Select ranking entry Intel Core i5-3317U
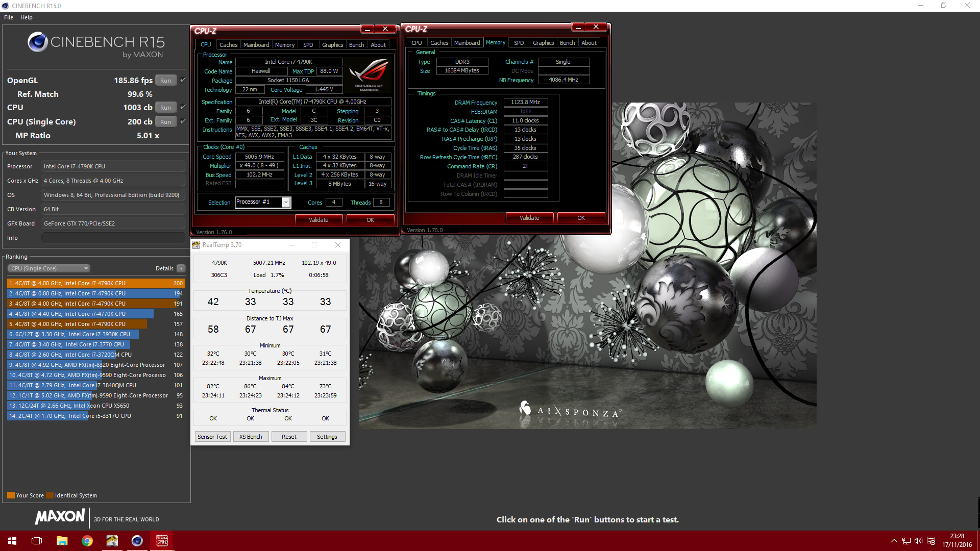This screenshot has height=551, width=980. (96, 416)
